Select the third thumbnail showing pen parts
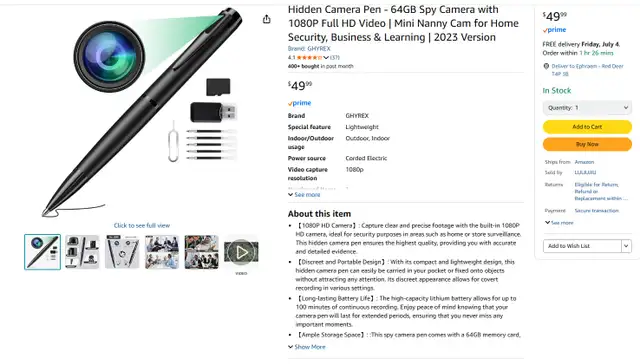640x364 pixels. pyautogui.click(x=122, y=252)
